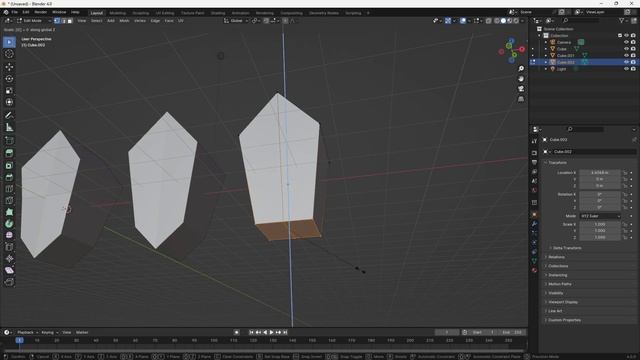640x360 pixels.
Task: Select the Add Cube tool
Action: [x=9, y=141]
